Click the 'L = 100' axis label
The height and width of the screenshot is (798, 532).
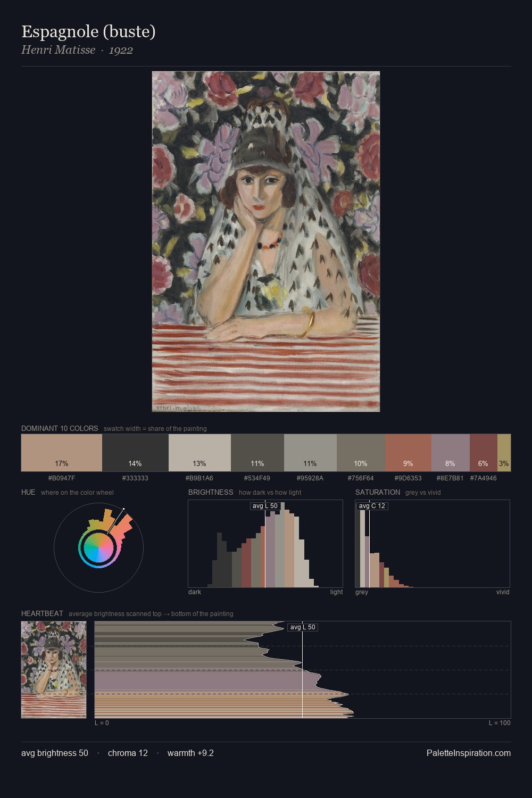(500, 723)
